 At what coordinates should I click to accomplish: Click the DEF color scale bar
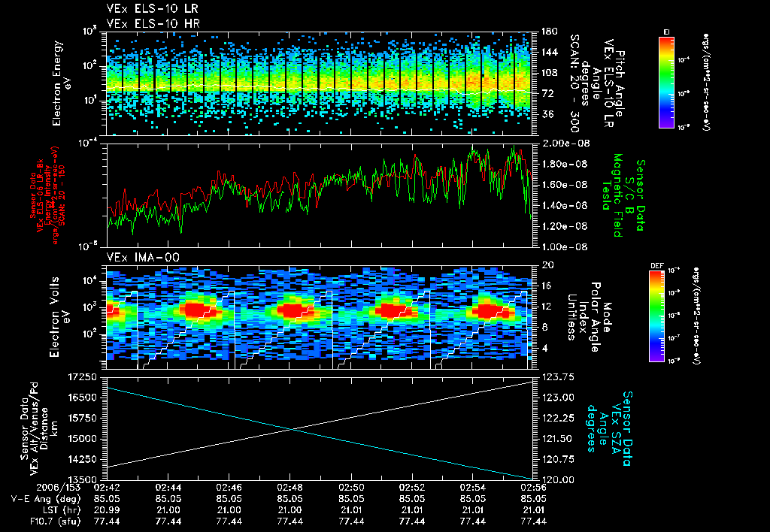[656, 316]
